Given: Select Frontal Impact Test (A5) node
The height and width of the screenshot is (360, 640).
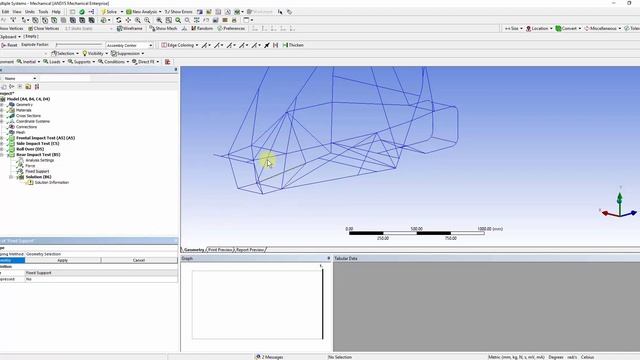Looking at the screenshot, I should [x=45, y=138].
